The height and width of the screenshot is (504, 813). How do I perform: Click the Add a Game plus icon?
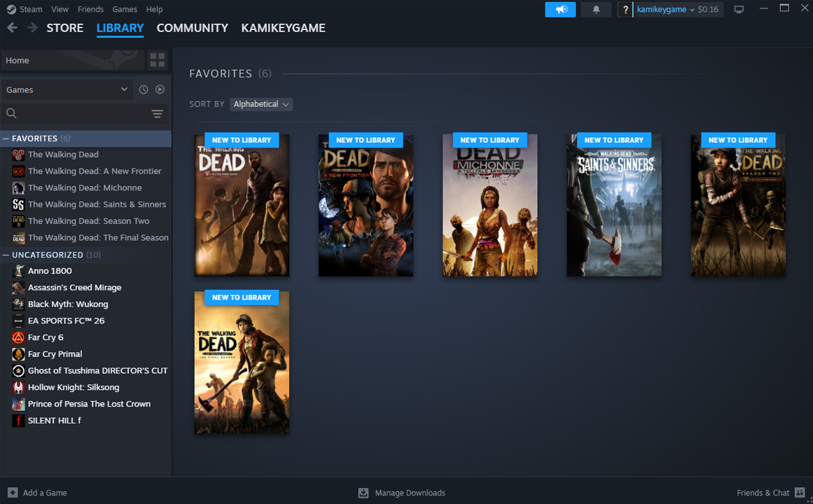click(13, 493)
